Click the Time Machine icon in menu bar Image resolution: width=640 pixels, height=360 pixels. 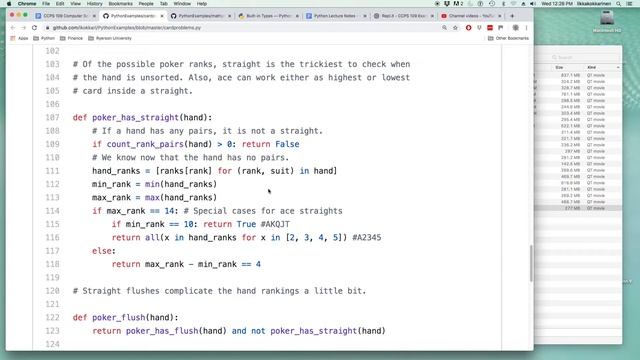pos(492,4)
